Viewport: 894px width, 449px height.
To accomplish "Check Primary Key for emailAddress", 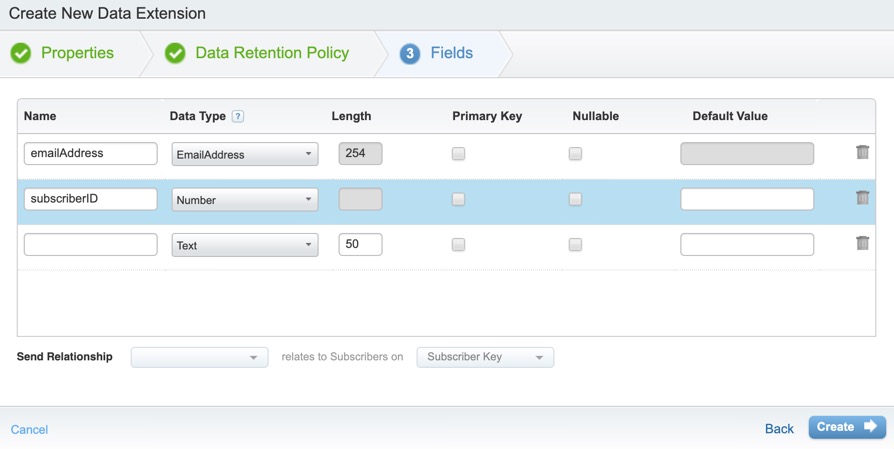I will pyautogui.click(x=458, y=153).
